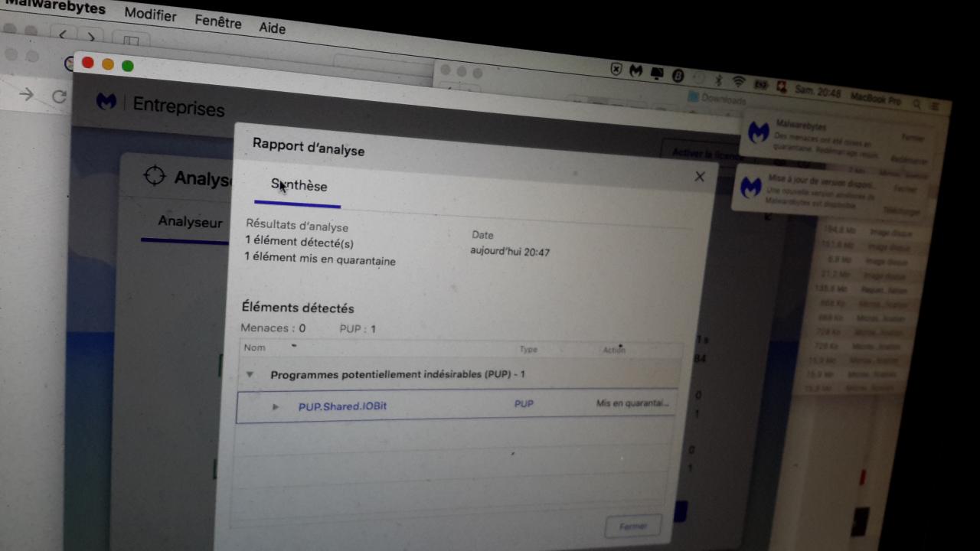Close the Rapport d'analyse dialog with X
The image size is (980, 551).
pyautogui.click(x=699, y=177)
